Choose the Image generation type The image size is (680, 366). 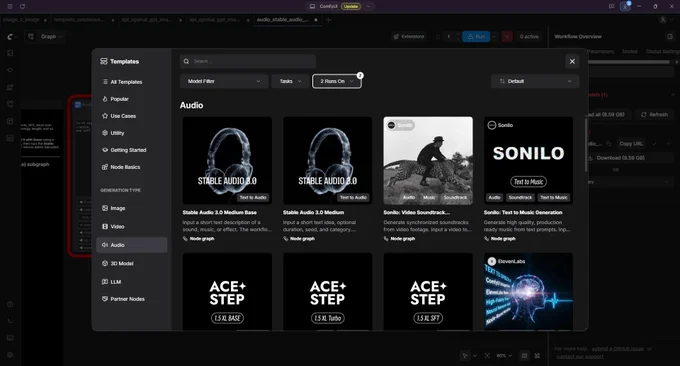point(131,208)
